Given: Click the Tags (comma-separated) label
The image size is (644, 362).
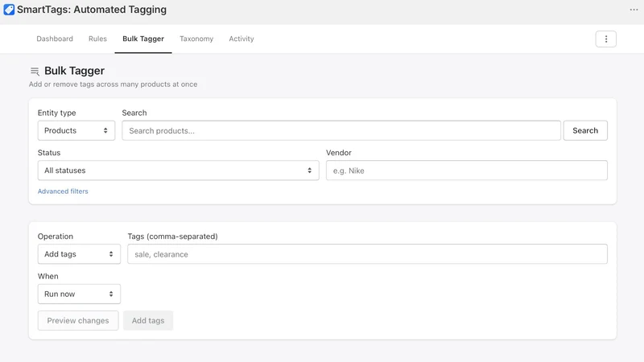Looking at the screenshot, I should 172,237.
